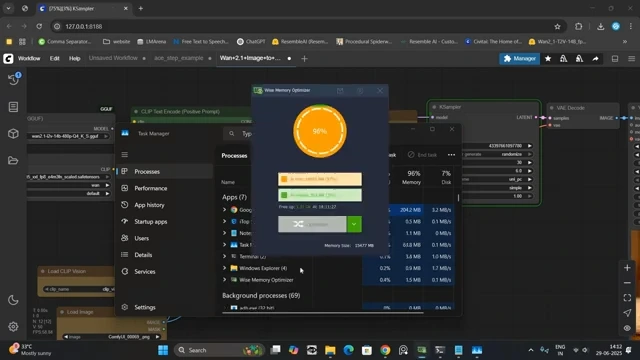Expand the Windows Explorer (4) process group

(224, 268)
